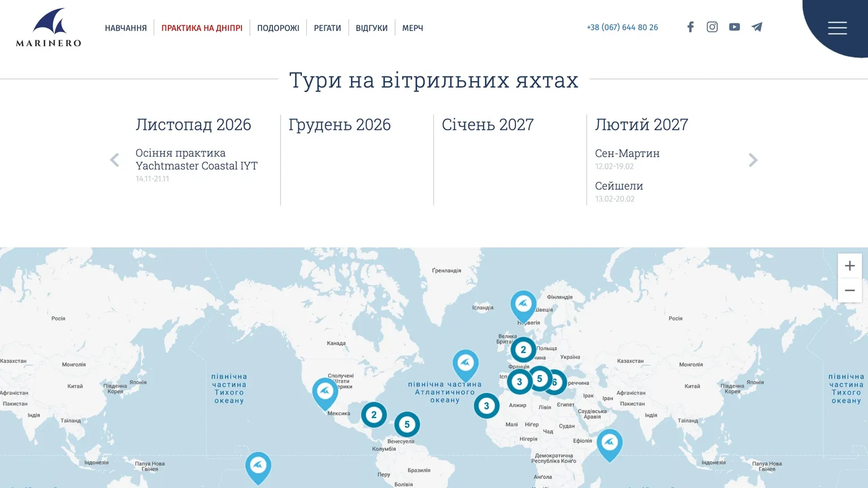Image resolution: width=868 pixels, height=488 pixels.
Task: Open the cluster marker 3 near Spain
Action: coord(519,382)
